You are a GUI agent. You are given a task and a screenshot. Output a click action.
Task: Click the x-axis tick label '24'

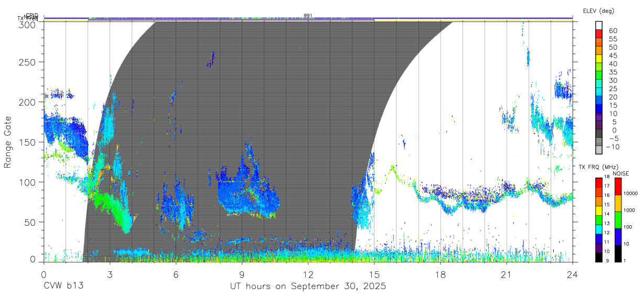click(x=572, y=274)
